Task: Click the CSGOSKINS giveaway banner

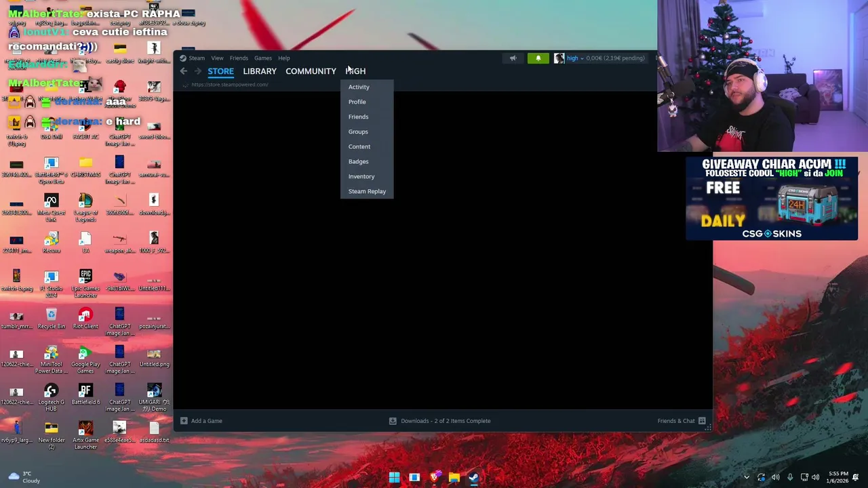Action: pos(772,199)
